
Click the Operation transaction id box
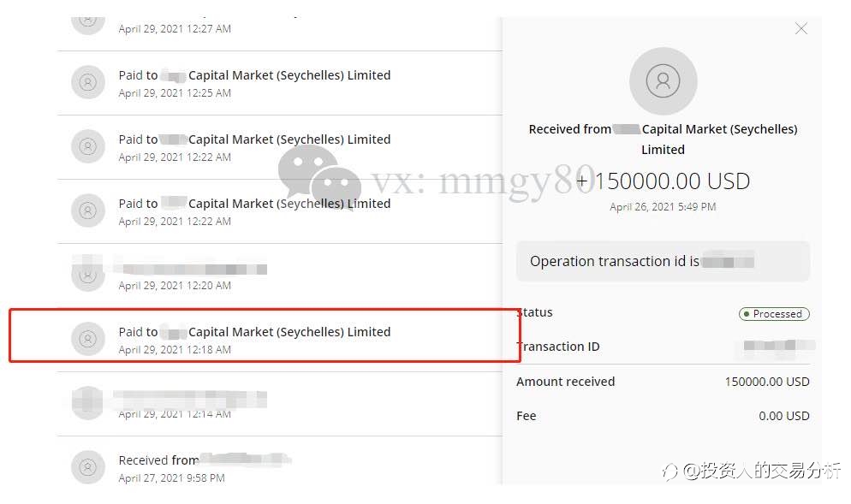[663, 262]
